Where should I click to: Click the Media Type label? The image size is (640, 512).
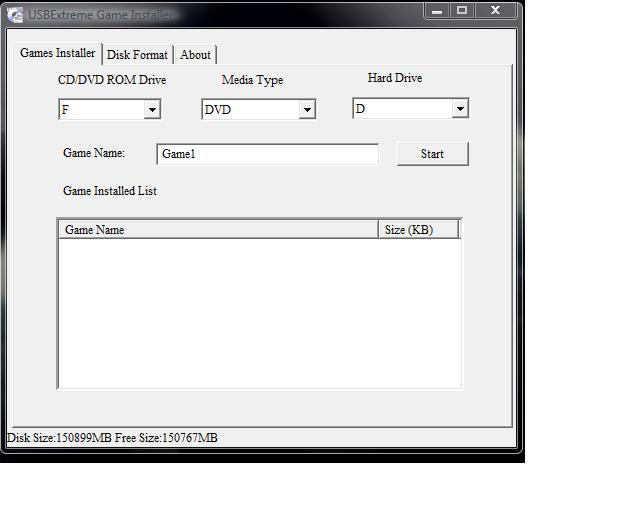coord(252,80)
